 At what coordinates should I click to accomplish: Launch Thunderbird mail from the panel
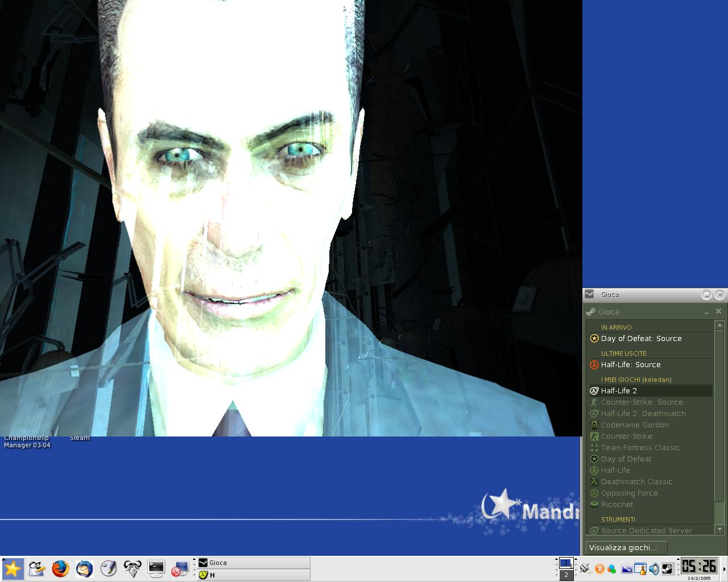(85, 568)
